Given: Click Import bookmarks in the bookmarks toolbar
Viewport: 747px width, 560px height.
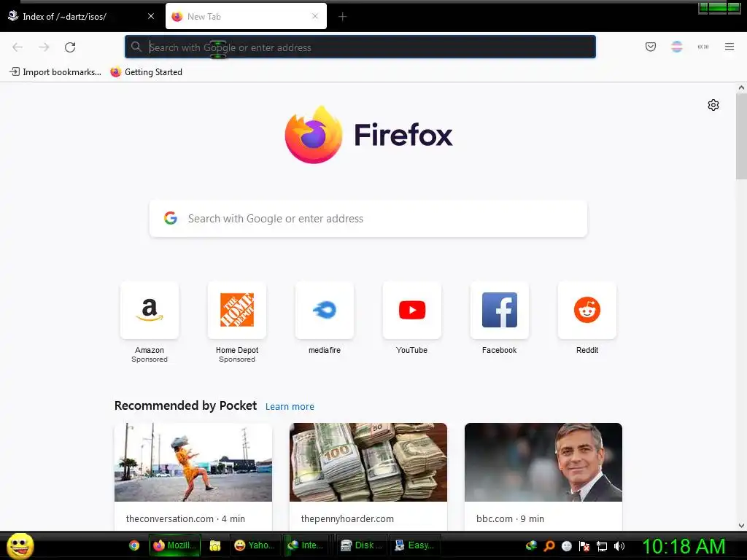Looking at the screenshot, I should tap(55, 72).
